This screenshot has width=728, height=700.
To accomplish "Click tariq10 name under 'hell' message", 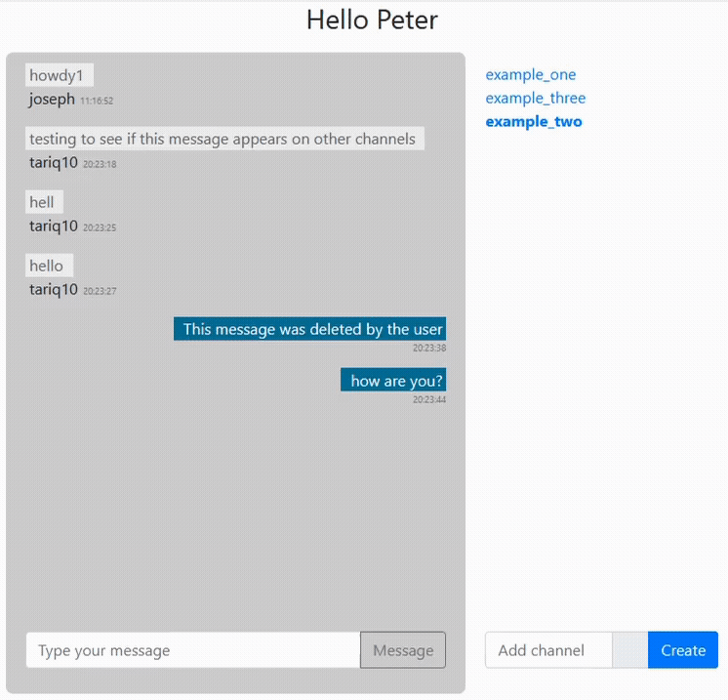I will pyautogui.click(x=53, y=226).
